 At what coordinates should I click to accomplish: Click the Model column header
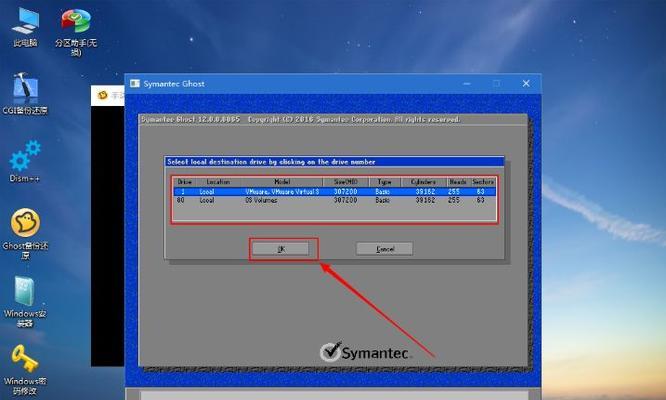(x=282, y=182)
